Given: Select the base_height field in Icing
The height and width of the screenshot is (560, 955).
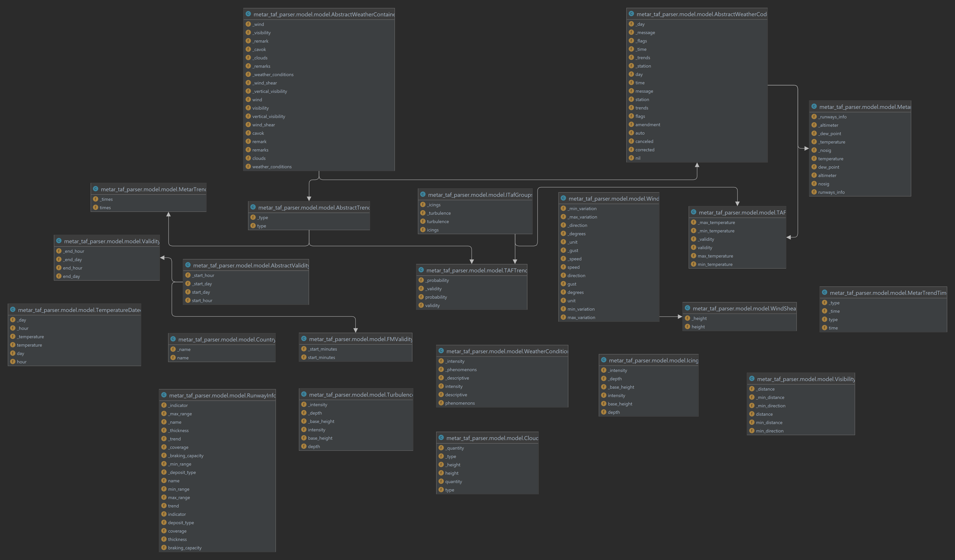Looking at the screenshot, I should coord(620,404).
